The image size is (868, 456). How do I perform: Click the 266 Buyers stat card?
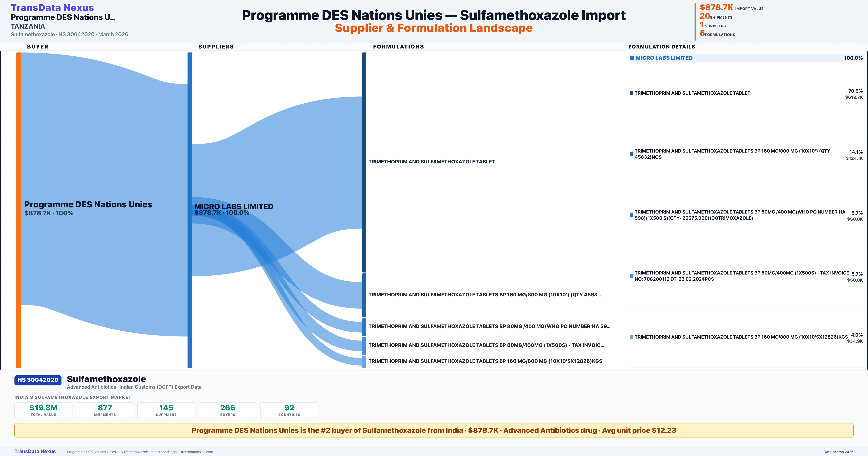228,410
